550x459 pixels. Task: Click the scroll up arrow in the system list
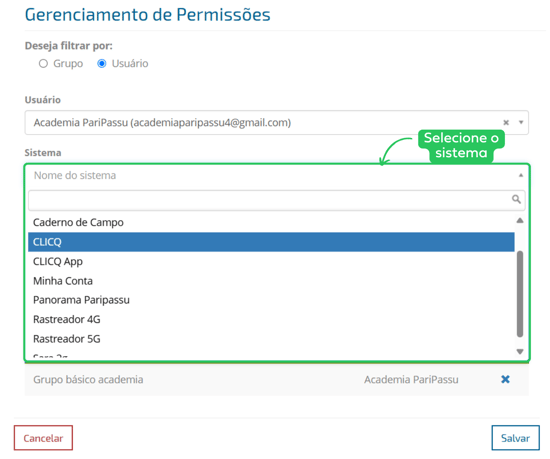[x=520, y=221]
